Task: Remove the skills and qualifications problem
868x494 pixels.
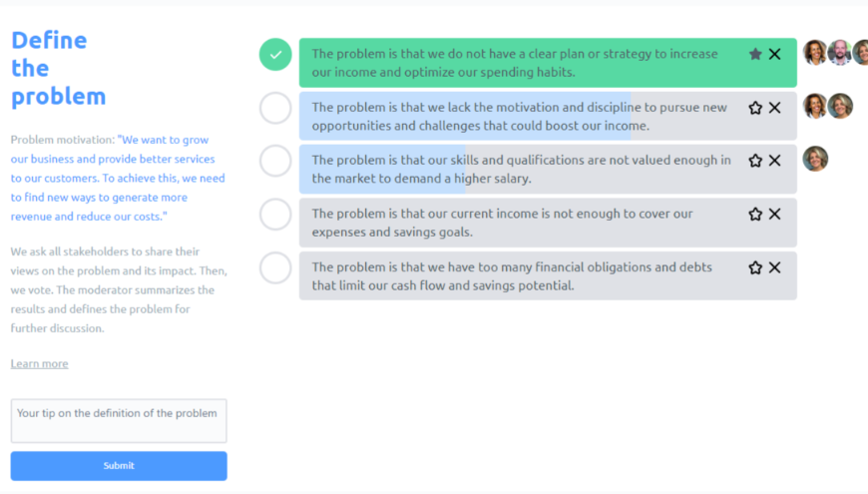Action: coord(775,161)
